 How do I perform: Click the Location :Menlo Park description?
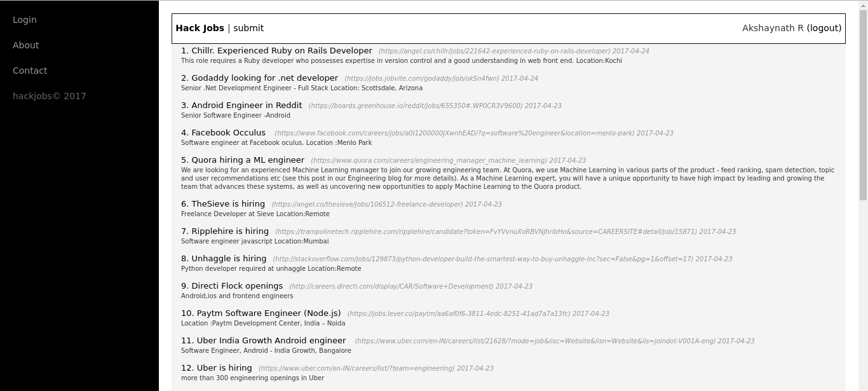click(276, 143)
